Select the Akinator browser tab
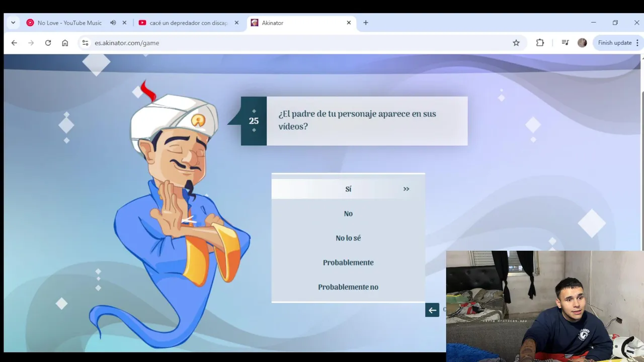Screen dimensions: 644x362 [x=302, y=23]
